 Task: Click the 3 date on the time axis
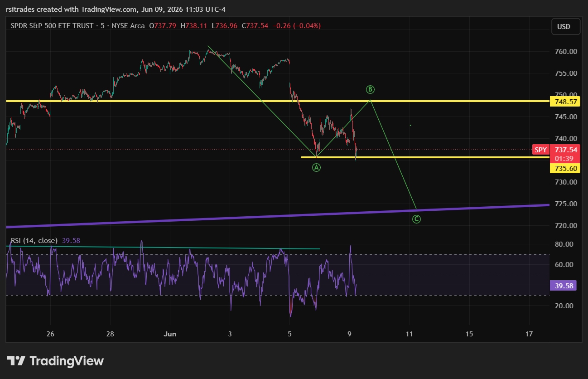click(x=230, y=334)
